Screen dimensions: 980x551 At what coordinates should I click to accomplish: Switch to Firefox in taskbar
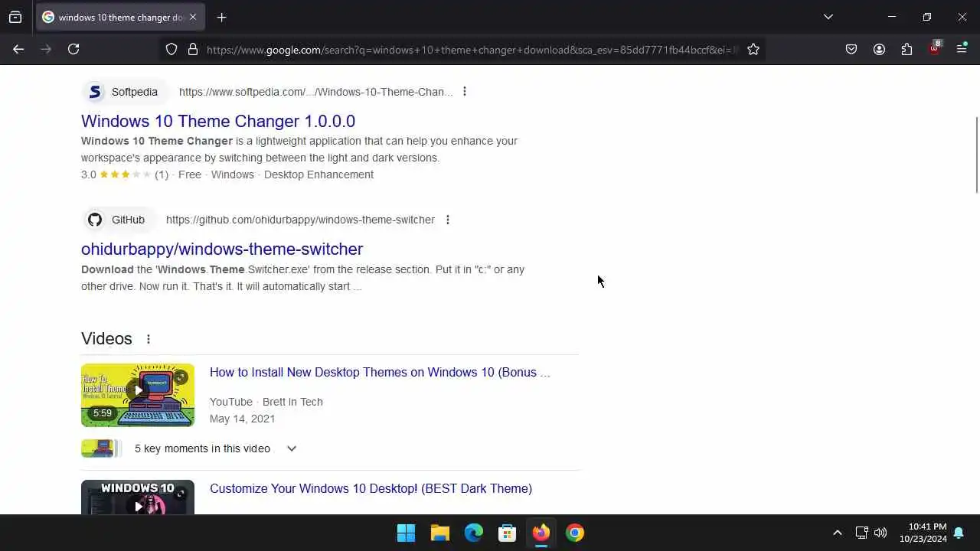pyautogui.click(x=541, y=533)
